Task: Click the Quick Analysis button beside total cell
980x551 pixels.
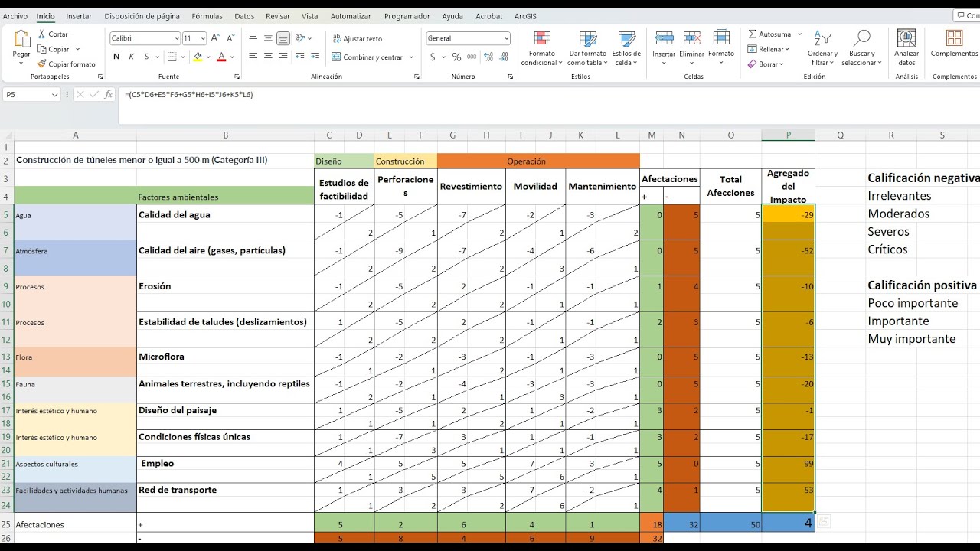Action: point(824,522)
